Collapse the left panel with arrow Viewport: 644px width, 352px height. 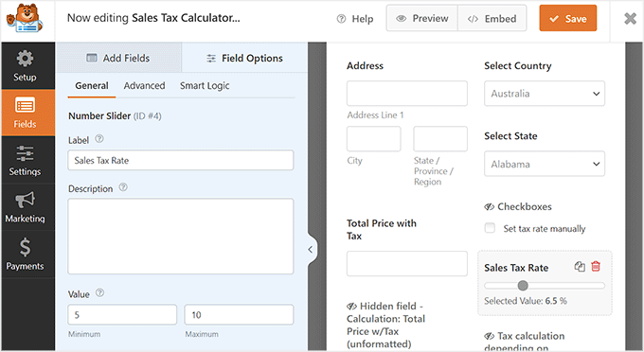(311, 250)
